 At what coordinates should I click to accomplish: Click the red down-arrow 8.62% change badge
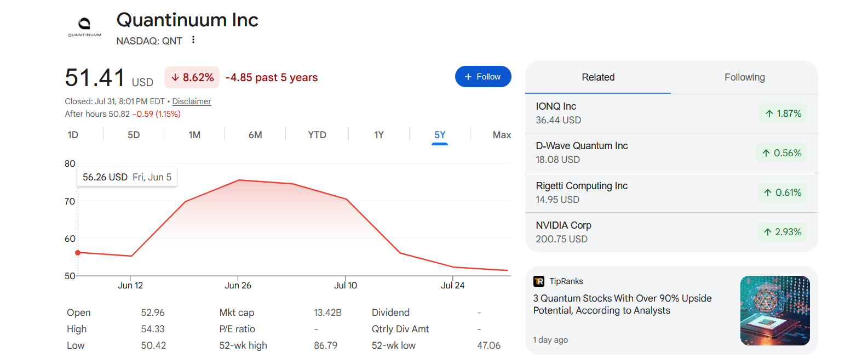tap(192, 77)
